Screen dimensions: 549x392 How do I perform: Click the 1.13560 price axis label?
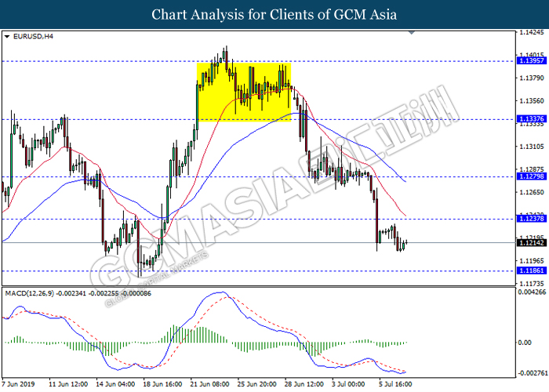coord(532,101)
